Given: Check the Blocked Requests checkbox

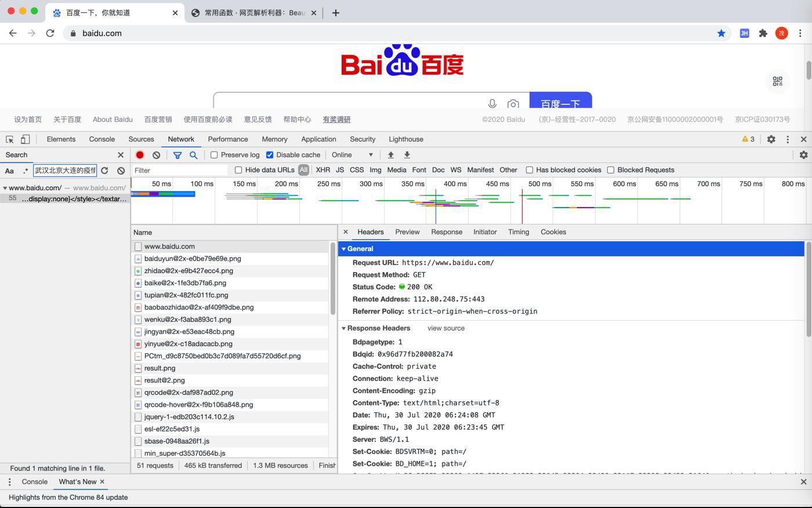Looking at the screenshot, I should [611, 170].
